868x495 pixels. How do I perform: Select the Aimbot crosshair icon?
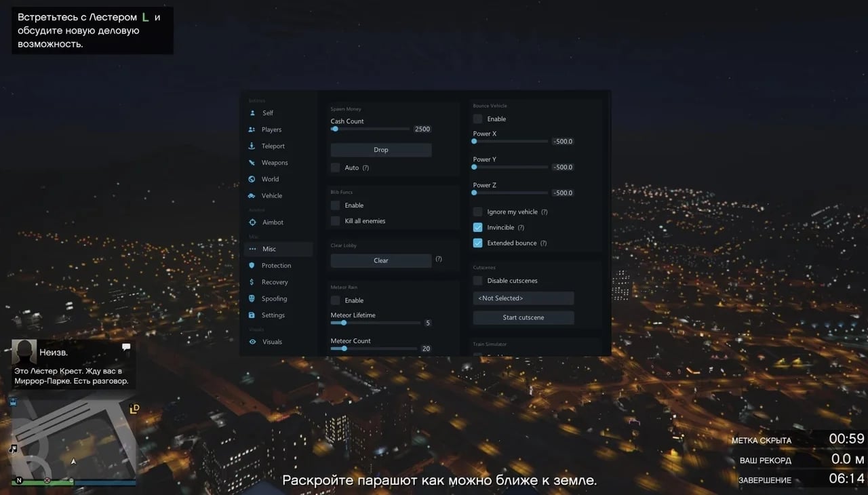[x=253, y=222]
